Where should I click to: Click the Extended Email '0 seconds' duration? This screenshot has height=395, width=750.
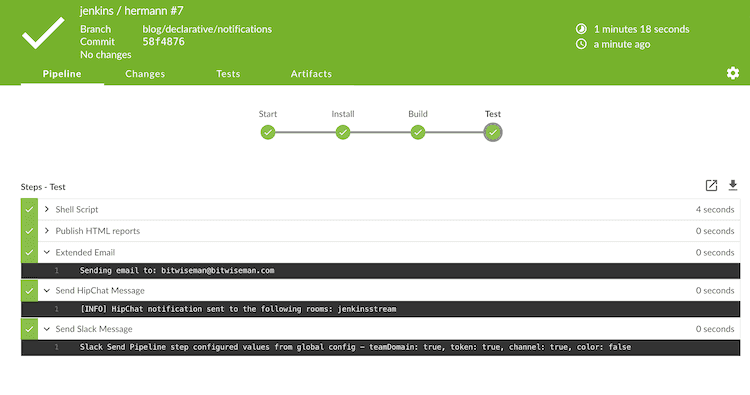tap(715, 252)
